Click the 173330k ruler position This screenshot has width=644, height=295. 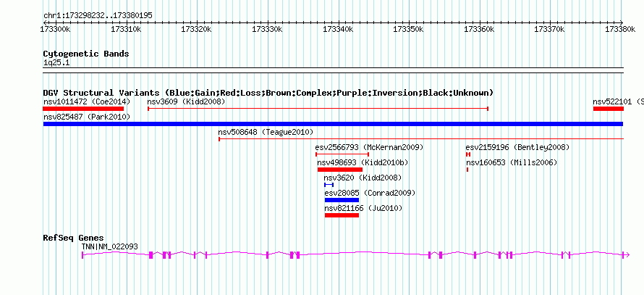268,30
